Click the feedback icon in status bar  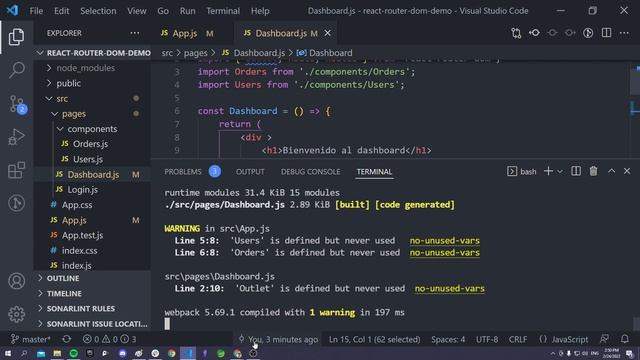(x=604, y=339)
